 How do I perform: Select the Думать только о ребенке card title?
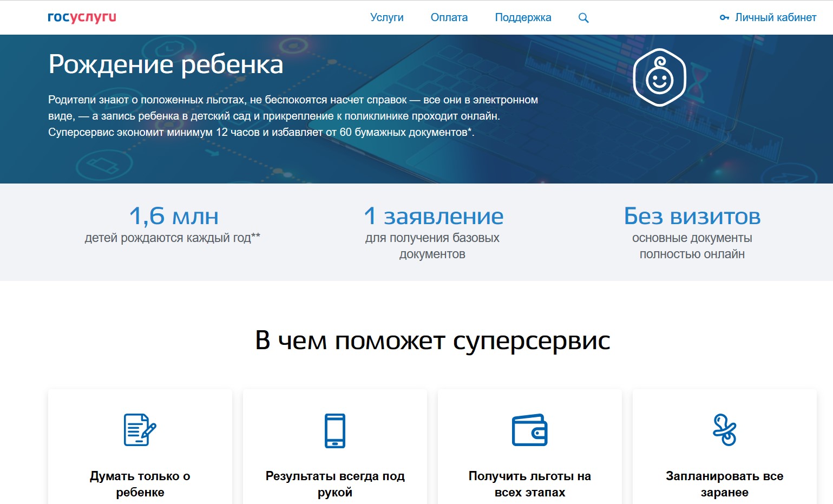click(140, 484)
